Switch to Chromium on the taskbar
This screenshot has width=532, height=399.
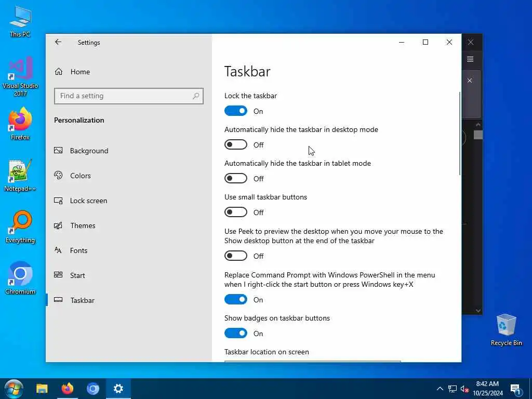(93, 389)
